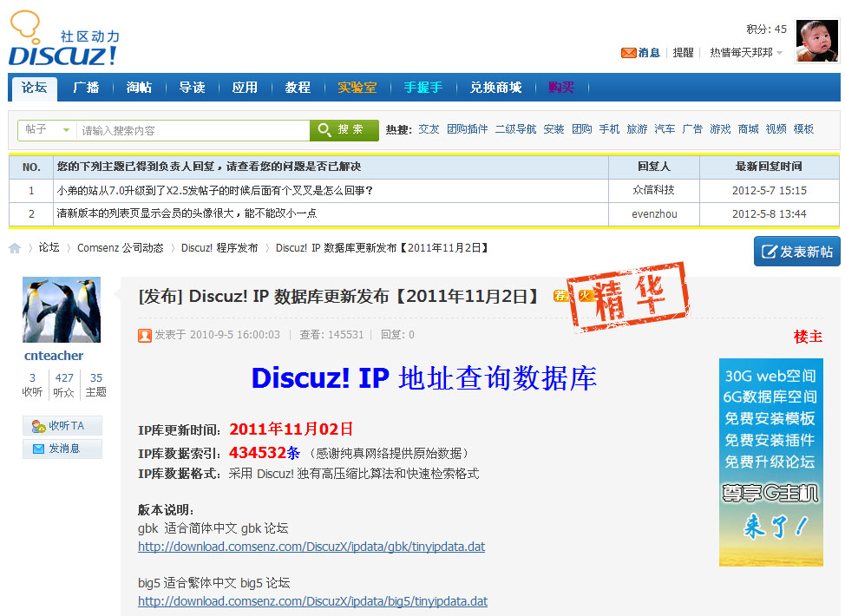Open the 手握手 nav item
Viewport: 845px width, 616px height.
(423, 88)
